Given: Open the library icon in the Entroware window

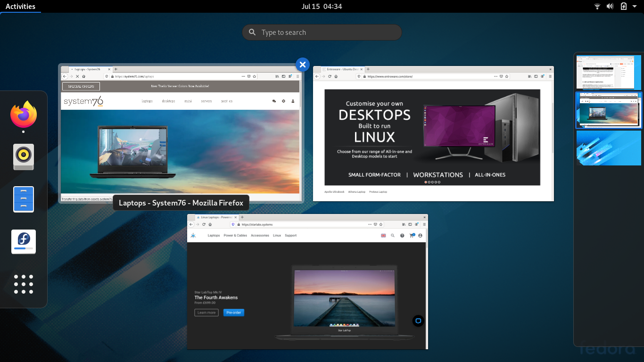Looking at the screenshot, I should (530, 76).
